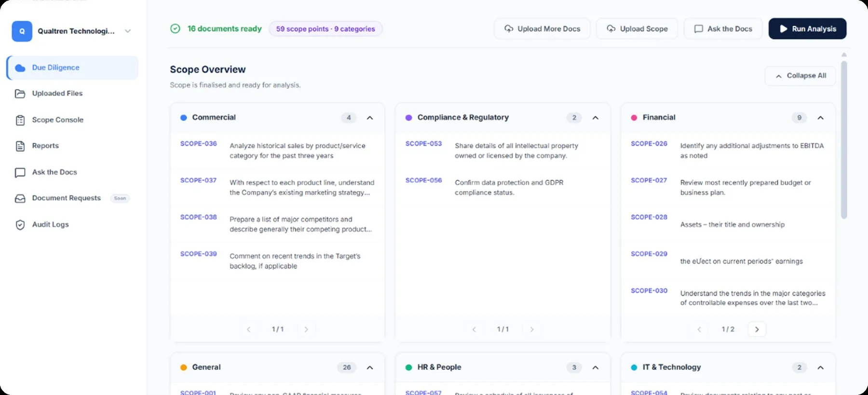
Task: Click the pink Financial color dot
Action: (x=634, y=118)
